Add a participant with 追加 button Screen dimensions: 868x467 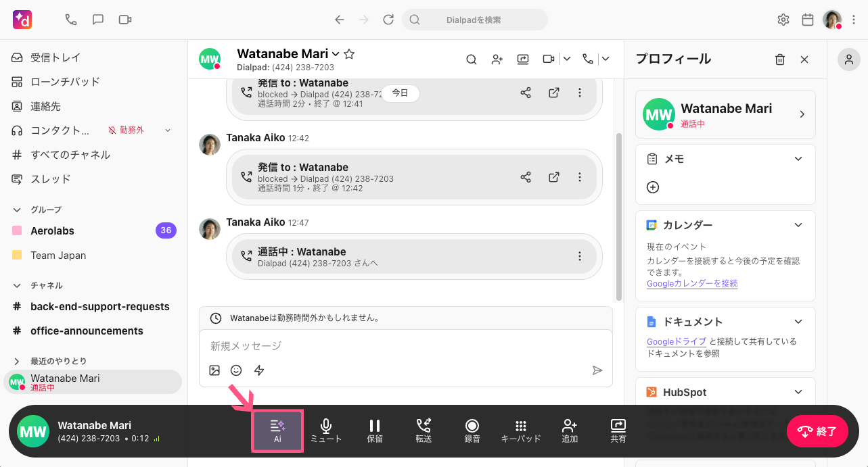(570, 431)
